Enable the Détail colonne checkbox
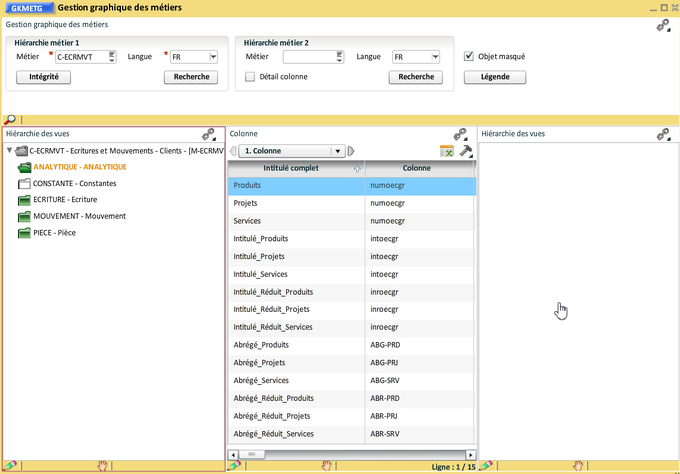The width and height of the screenshot is (680, 474). pyautogui.click(x=250, y=77)
